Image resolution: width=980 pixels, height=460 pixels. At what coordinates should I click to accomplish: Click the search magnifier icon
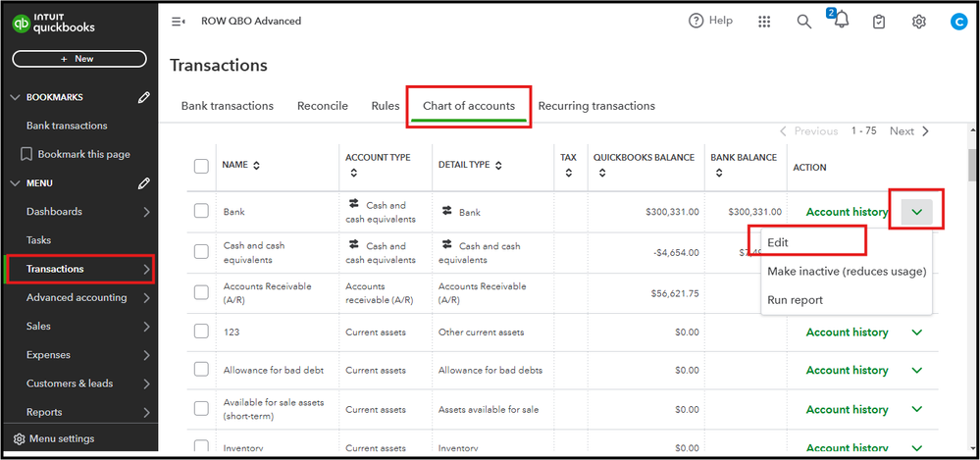[x=803, y=21]
